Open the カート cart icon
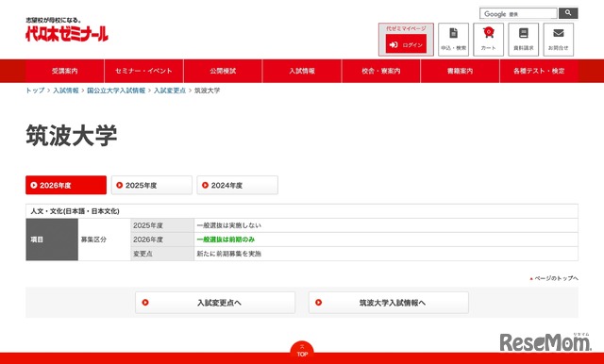Viewport: 604px width, 364px height. pos(489,40)
